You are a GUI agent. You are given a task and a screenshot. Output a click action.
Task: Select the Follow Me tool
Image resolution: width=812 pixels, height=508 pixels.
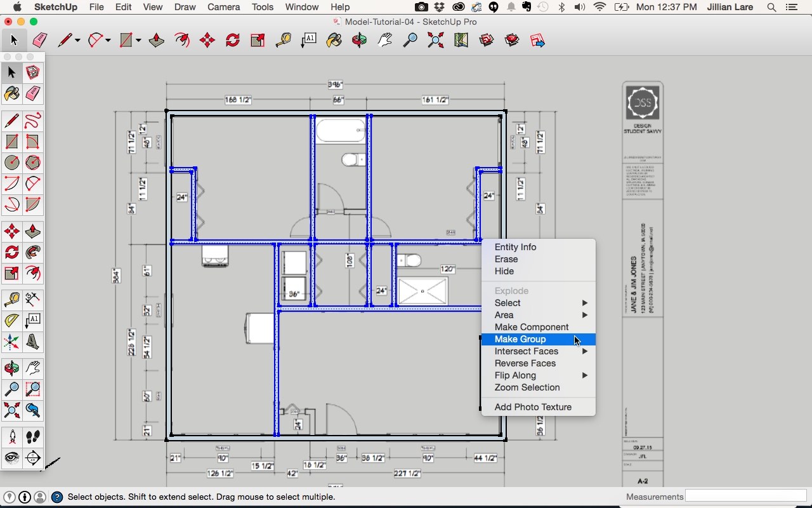pyautogui.click(x=33, y=252)
